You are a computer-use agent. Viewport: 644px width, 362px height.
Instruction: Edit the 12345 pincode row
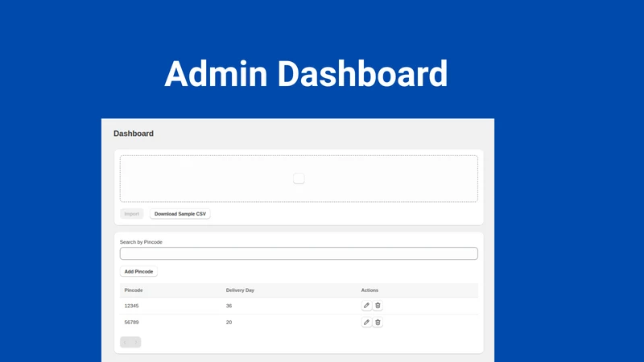366,306
